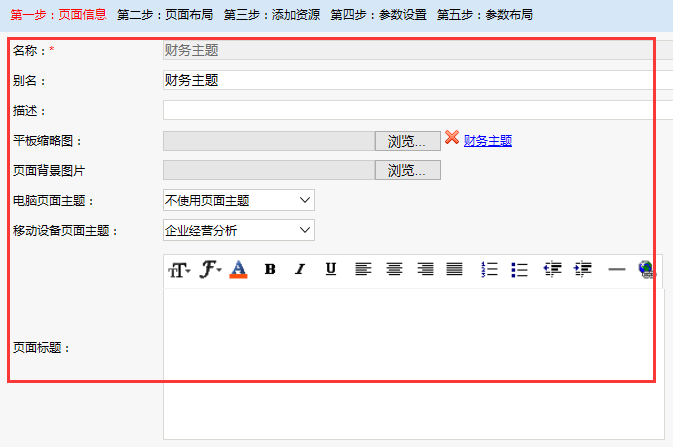673x447 pixels.
Task: Go to 第五步：参数布局 step
Action: [x=485, y=15]
